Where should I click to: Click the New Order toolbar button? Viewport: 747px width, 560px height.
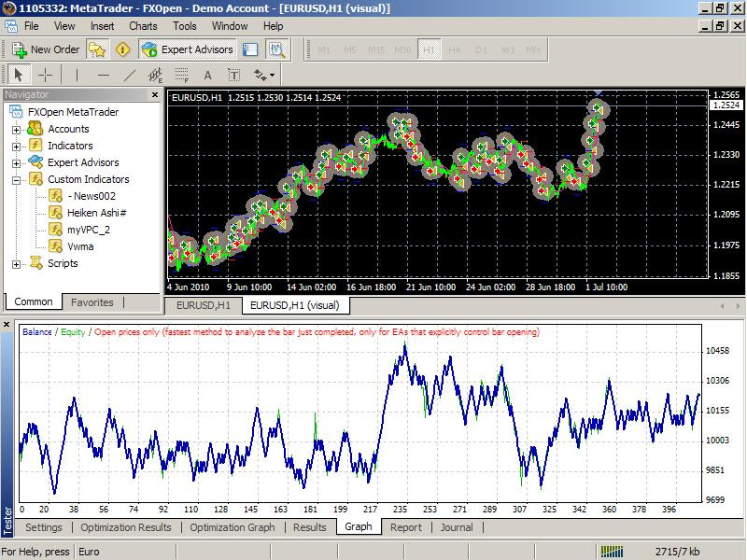(46, 49)
